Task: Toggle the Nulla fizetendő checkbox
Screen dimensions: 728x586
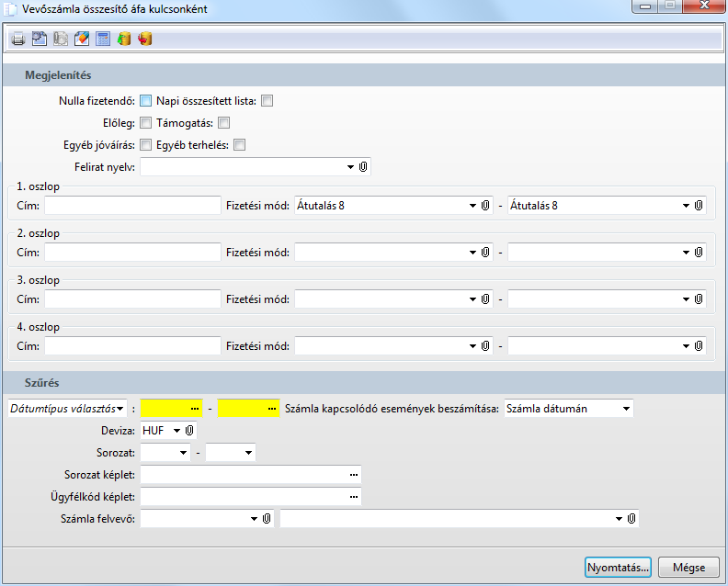Action: [x=146, y=101]
